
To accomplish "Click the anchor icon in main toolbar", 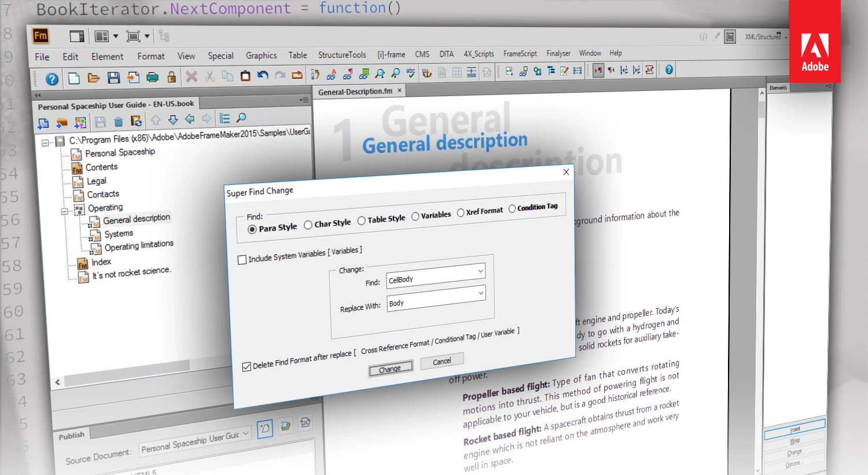I will click(x=427, y=73).
